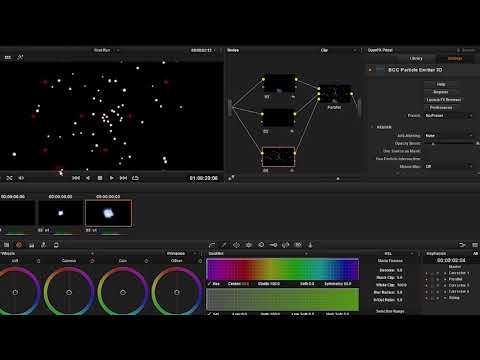Switch to the OpenFX Library tab
The image size is (480, 360).
(416, 58)
